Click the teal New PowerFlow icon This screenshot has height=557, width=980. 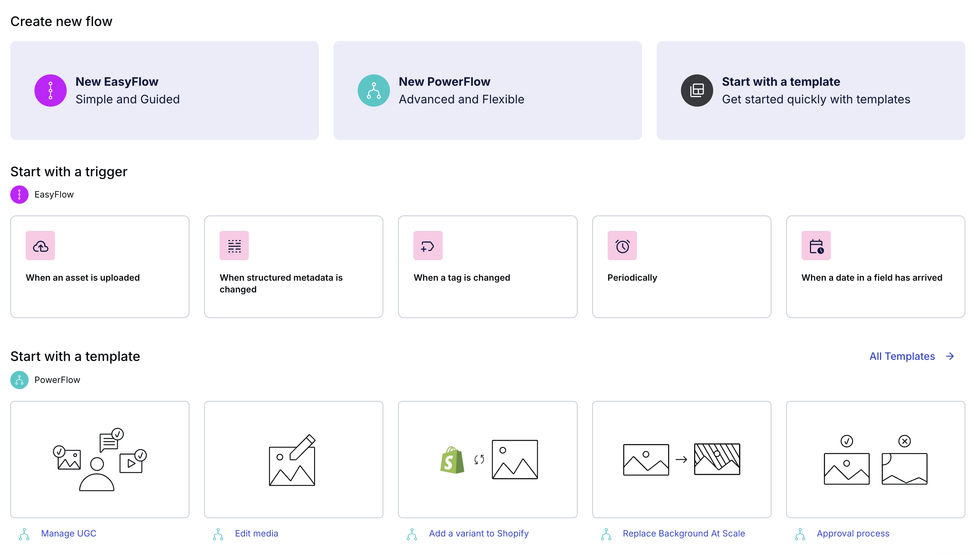click(x=373, y=90)
